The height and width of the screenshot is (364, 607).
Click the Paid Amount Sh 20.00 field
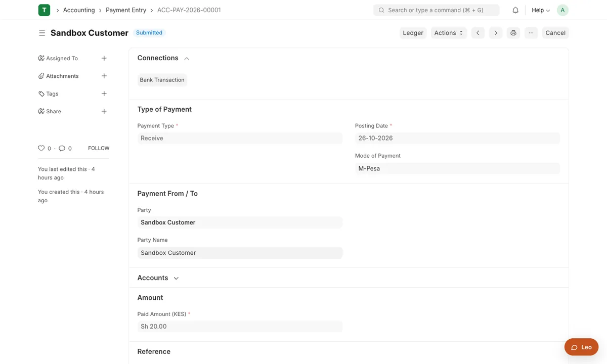(240, 327)
